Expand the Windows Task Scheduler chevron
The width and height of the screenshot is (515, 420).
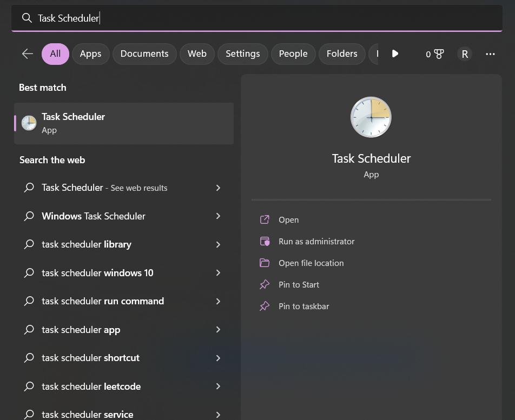(x=218, y=216)
